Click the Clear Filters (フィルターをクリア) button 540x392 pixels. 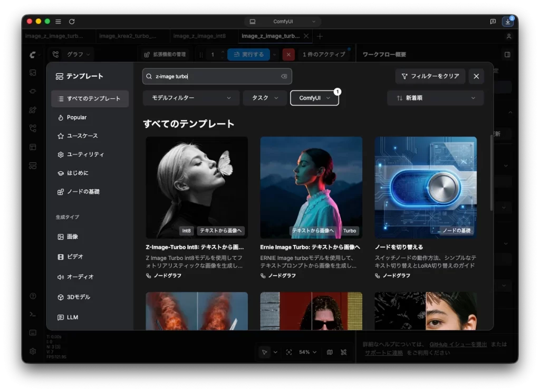(430, 76)
